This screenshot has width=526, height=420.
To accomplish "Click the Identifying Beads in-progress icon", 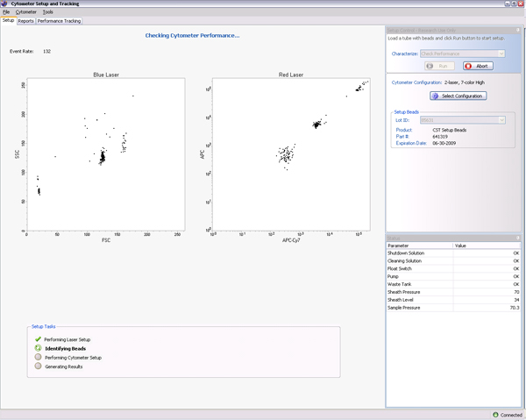I will point(38,348).
